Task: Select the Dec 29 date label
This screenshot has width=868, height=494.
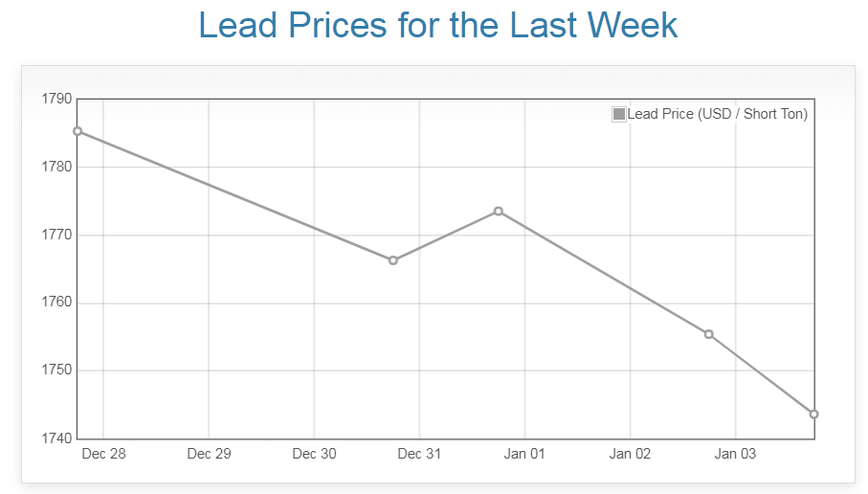Action: coord(209,454)
